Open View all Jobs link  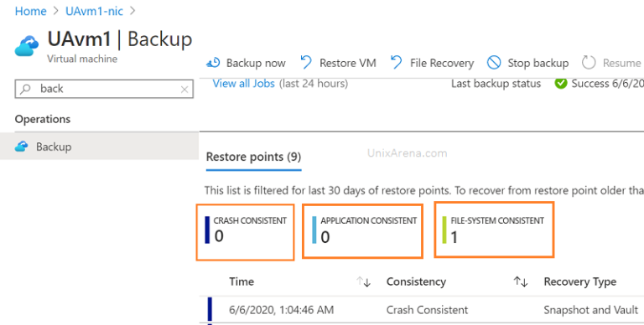pos(243,84)
